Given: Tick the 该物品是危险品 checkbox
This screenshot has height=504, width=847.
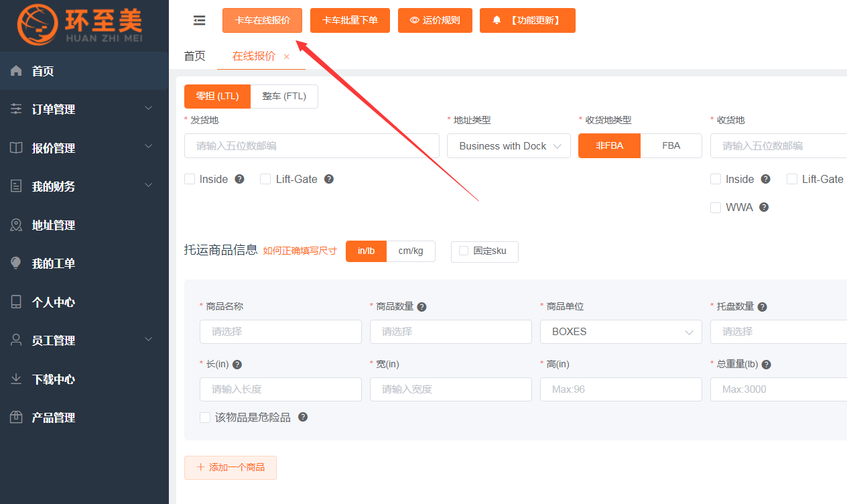Looking at the screenshot, I should [205, 418].
